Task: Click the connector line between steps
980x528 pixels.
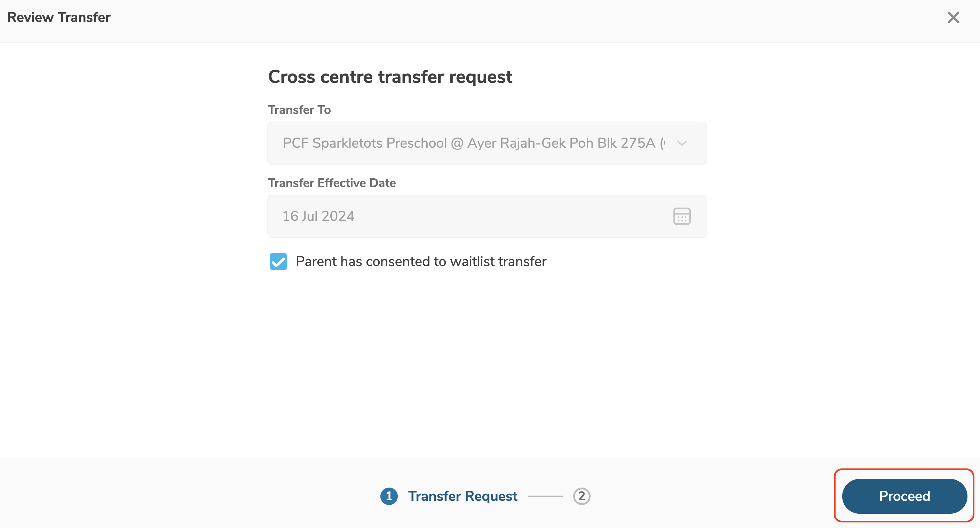Action: 545,496
